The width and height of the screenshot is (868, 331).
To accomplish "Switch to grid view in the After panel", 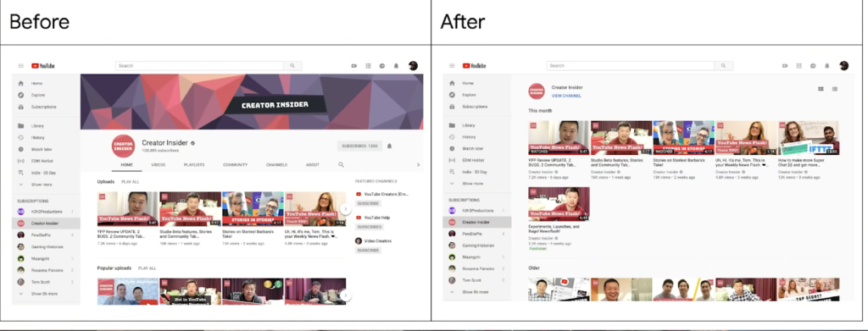I will pyautogui.click(x=821, y=89).
